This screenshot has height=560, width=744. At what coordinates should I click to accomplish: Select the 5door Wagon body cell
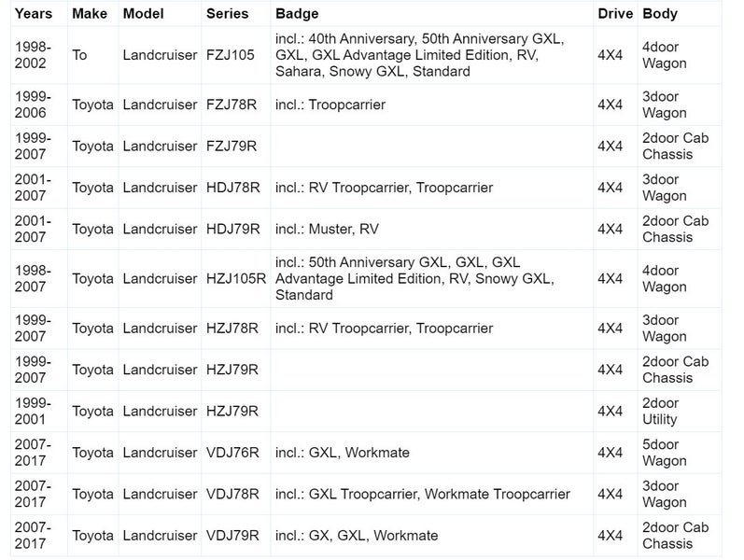point(664,453)
